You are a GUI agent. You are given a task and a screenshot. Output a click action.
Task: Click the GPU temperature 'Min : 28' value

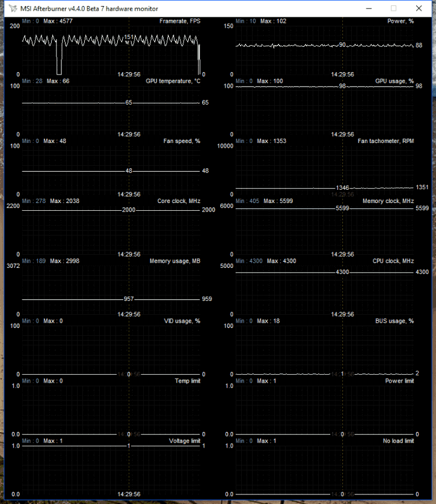[32, 81]
